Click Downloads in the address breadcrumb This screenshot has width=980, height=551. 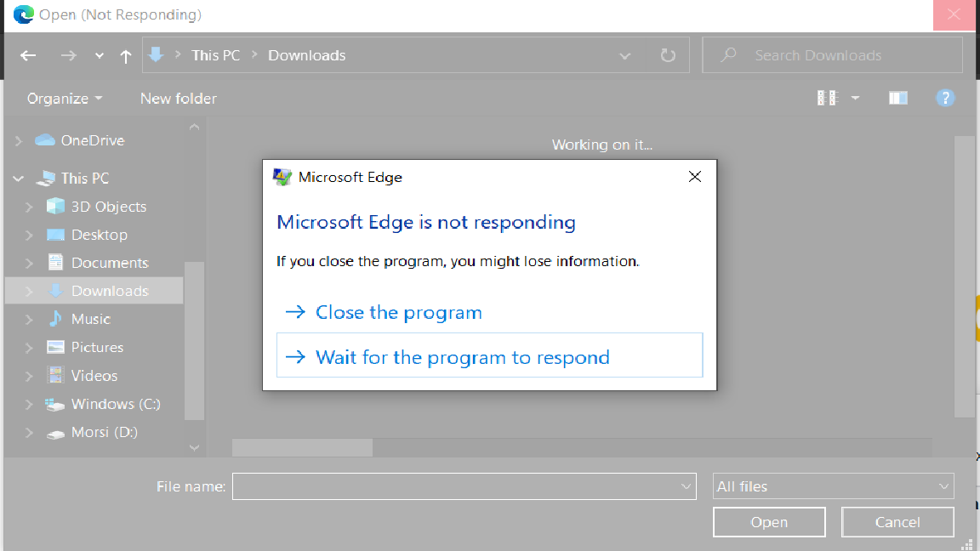[x=306, y=54]
